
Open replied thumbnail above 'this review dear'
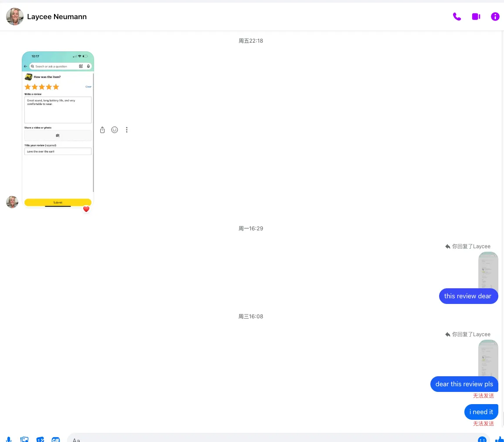(x=488, y=270)
